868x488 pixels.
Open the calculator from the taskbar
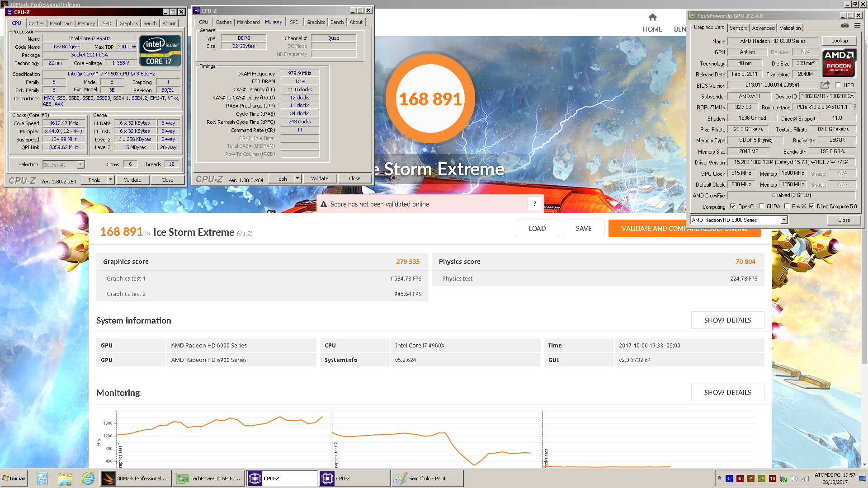point(42,479)
